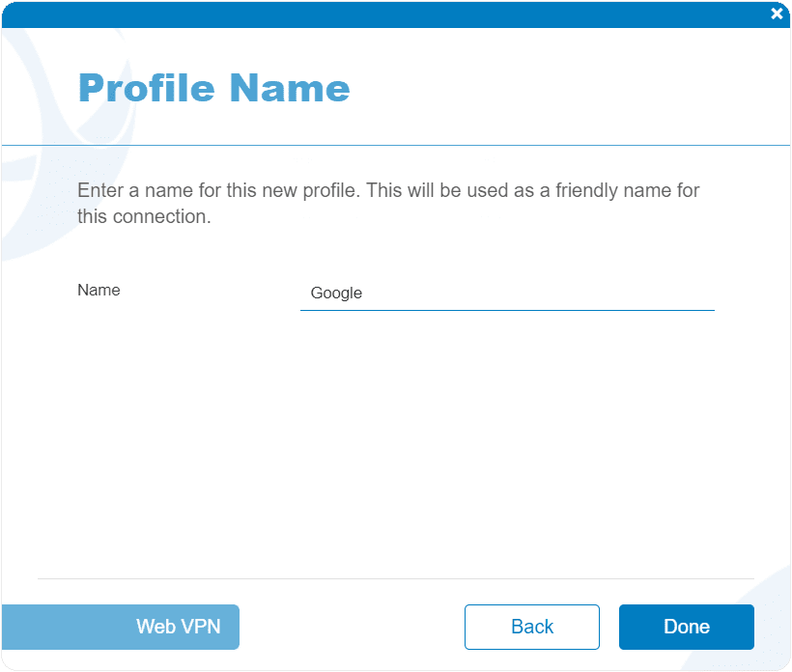792x672 pixels.
Task: Place cursor after the text Google
Action: click(363, 294)
